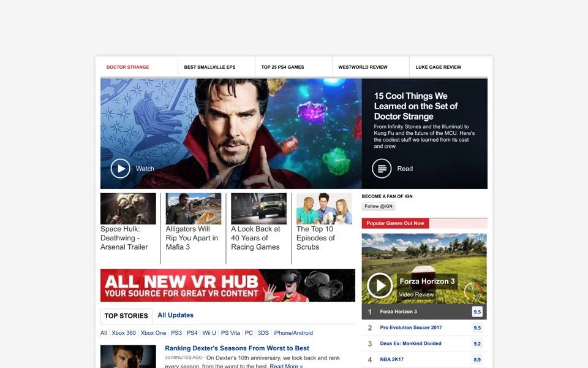The image size is (588, 368).
Task: Click the 8.9 score for NBA 2K17
Action: (x=477, y=360)
